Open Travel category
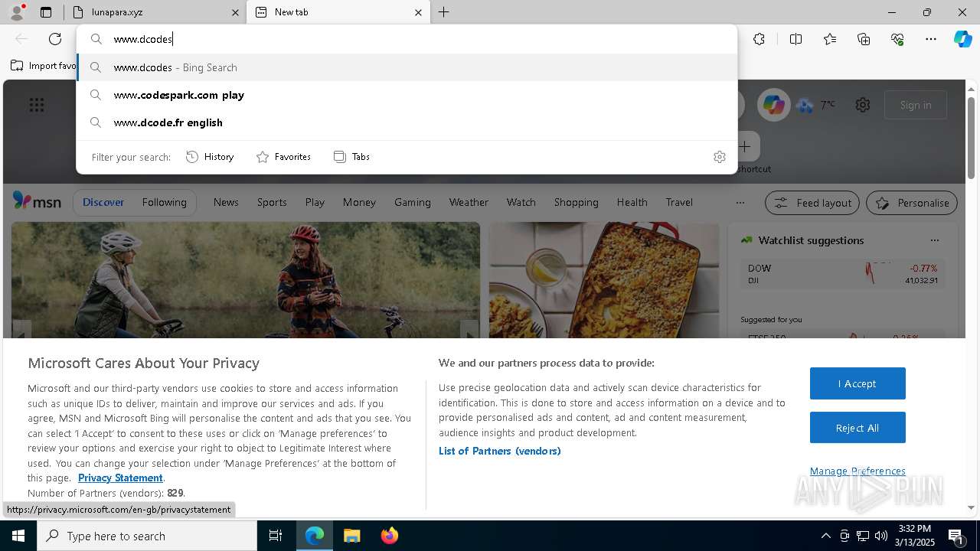 679,202
